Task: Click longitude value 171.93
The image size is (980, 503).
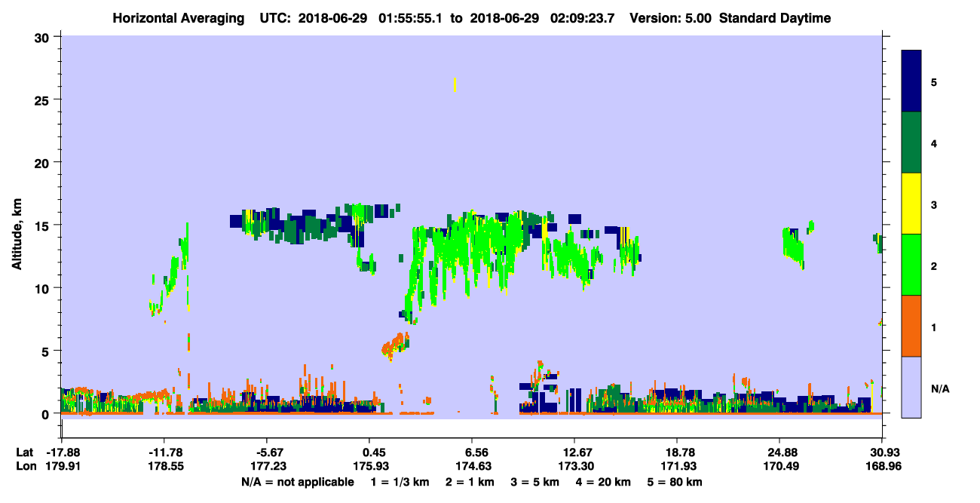Action: [x=677, y=467]
